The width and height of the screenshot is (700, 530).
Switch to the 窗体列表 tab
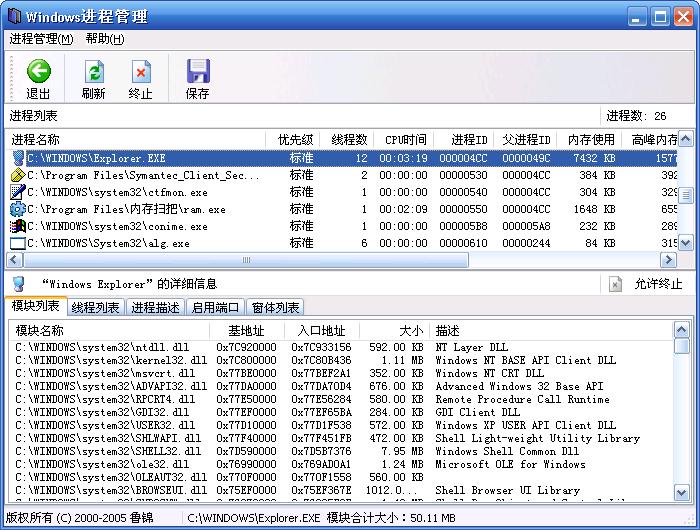(x=275, y=308)
